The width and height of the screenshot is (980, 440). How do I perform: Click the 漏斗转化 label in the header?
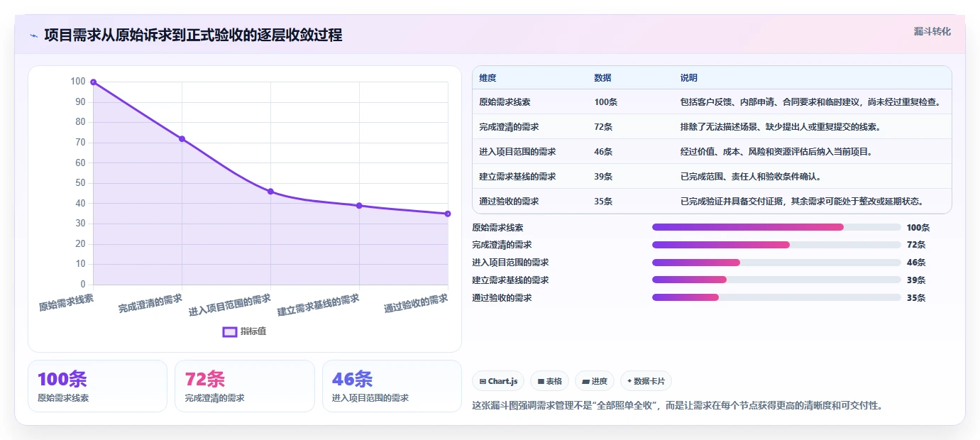(932, 31)
